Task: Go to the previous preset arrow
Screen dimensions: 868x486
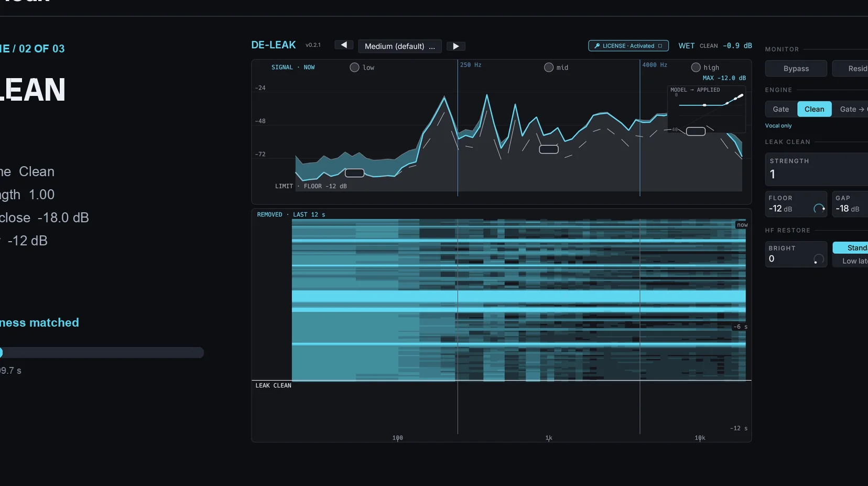Action: tap(344, 46)
